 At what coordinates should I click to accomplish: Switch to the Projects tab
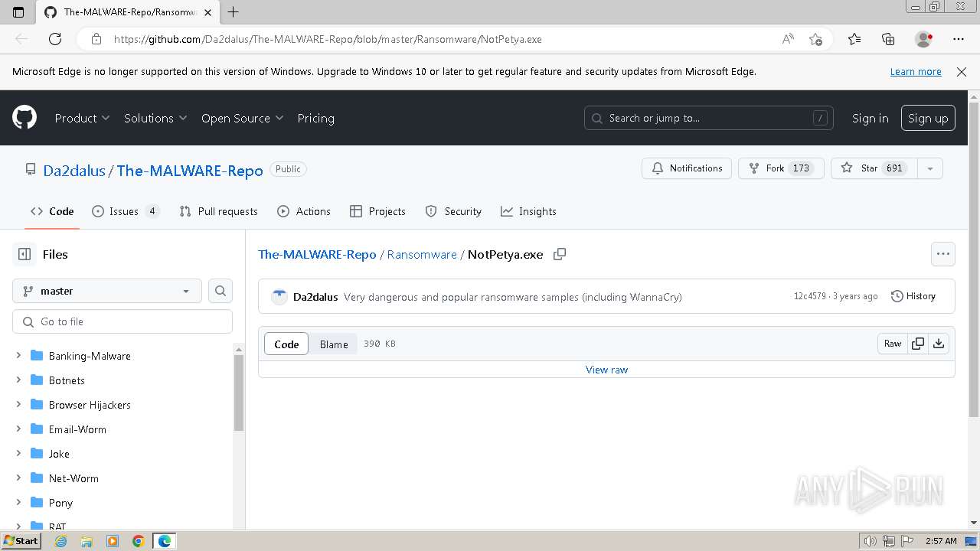pyautogui.click(x=377, y=211)
